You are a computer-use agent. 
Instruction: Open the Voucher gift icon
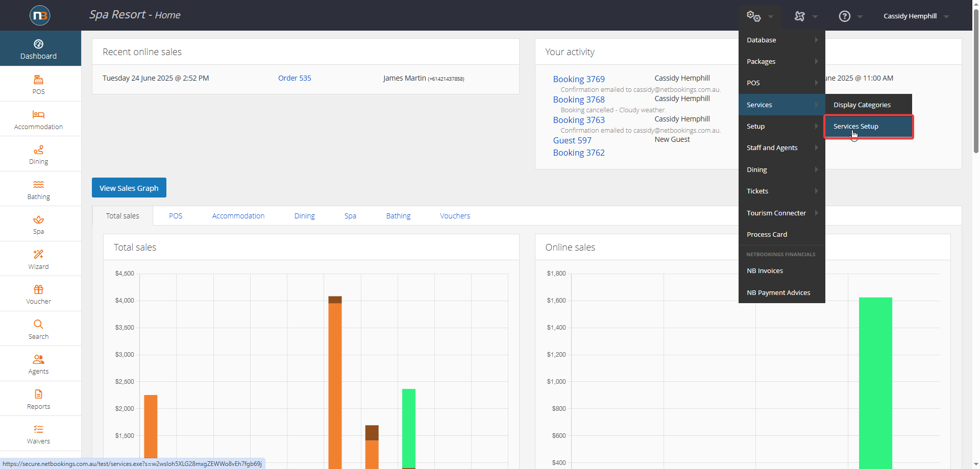point(38,289)
